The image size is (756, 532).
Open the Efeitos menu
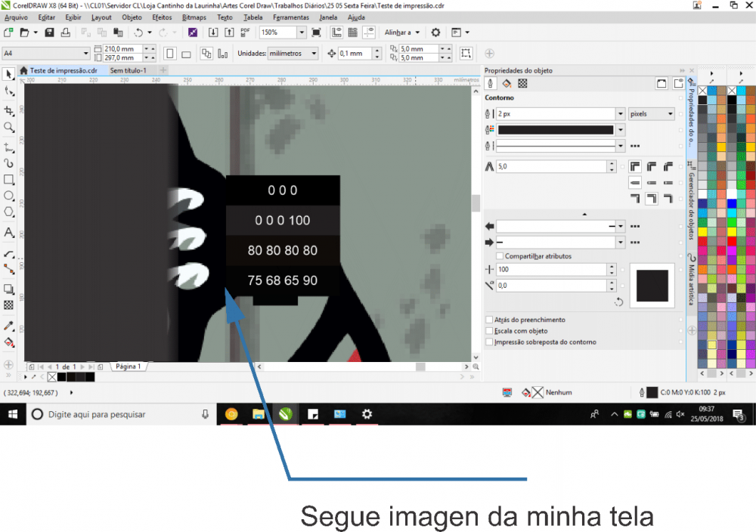tap(162, 17)
